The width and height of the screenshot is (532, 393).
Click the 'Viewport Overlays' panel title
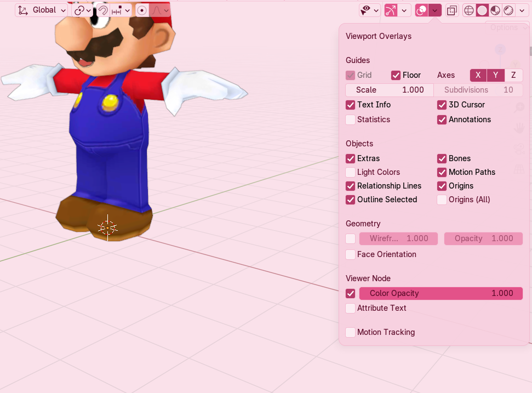coord(379,36)
